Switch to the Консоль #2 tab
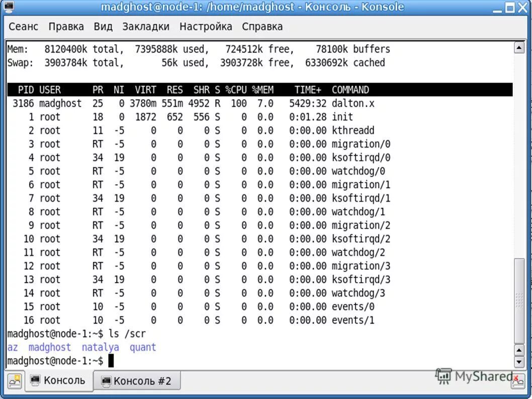532x399 pixels. (138, 381)
